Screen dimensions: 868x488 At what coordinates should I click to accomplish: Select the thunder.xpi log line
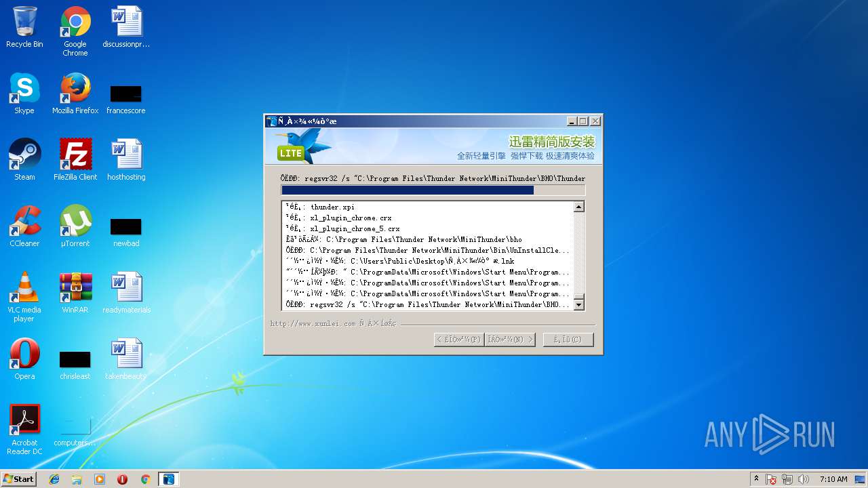click(x=427, y=207)
